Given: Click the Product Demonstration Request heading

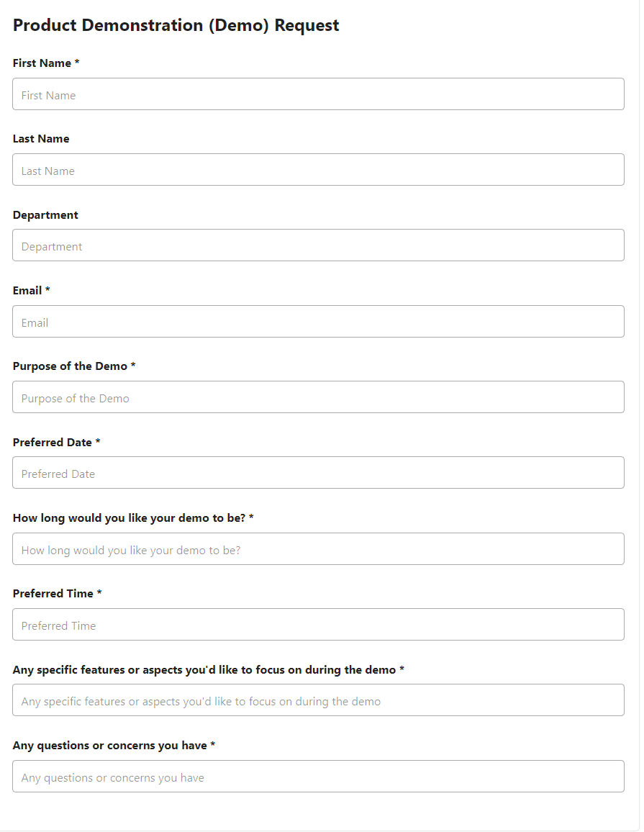Looking at the screenshot, I should [176, 24].
